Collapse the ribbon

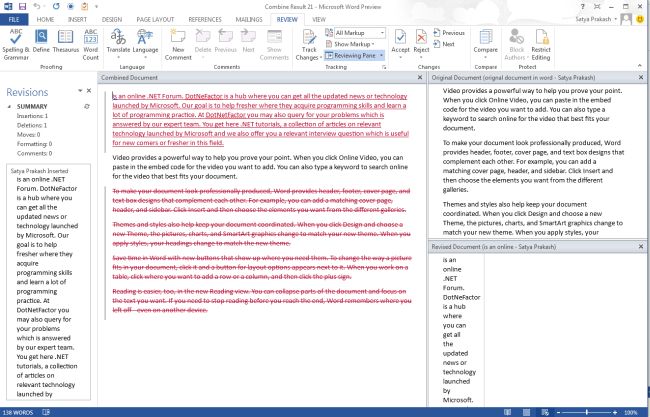click(x=640, y=65)
